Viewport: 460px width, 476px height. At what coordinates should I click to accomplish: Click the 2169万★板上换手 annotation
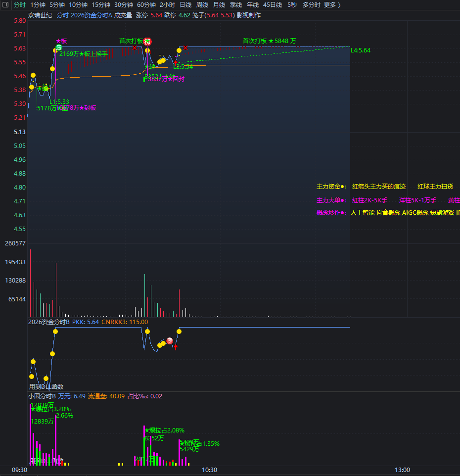[84, 54]
